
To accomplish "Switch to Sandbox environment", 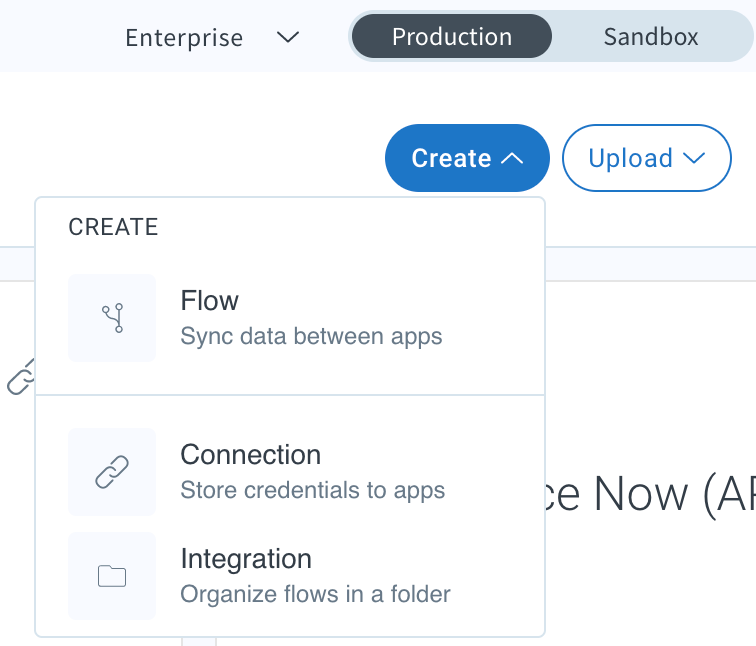I will point(651,37).
